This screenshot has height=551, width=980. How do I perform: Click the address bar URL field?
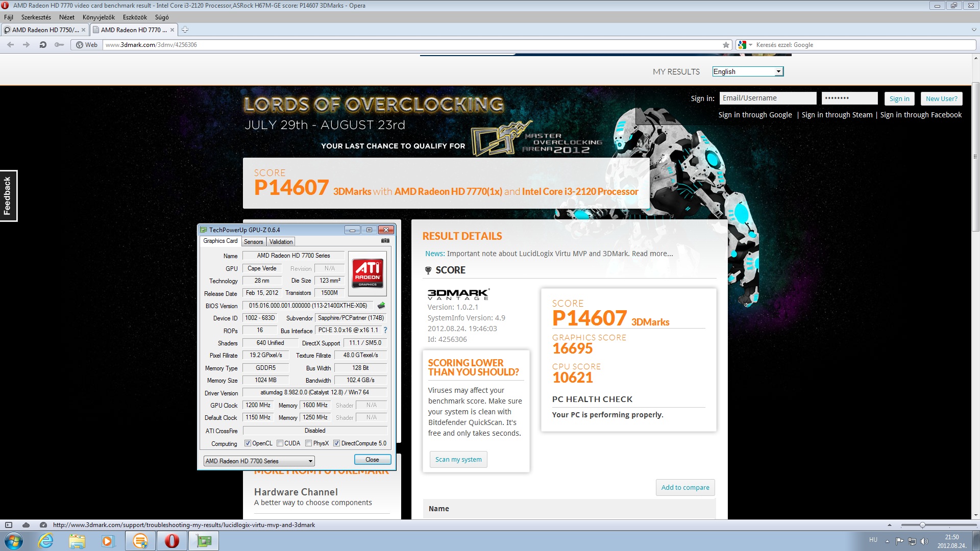click(411, 45)
